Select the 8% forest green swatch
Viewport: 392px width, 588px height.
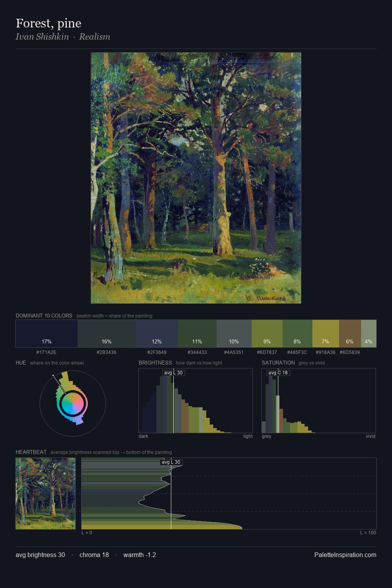(298, 334)
